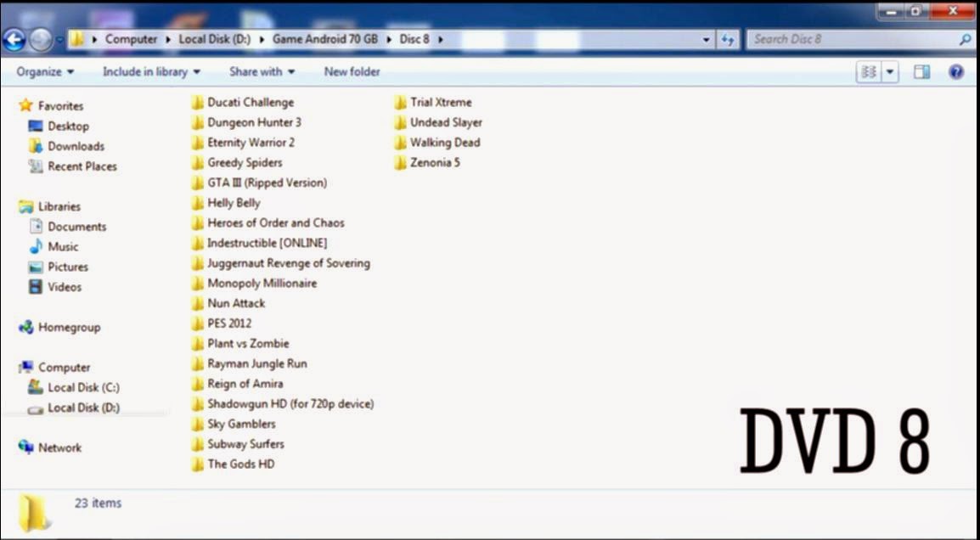Select the Ducati Challenge folder icon
Viewport: 980px width, 540px height.
tap(198, 103)
